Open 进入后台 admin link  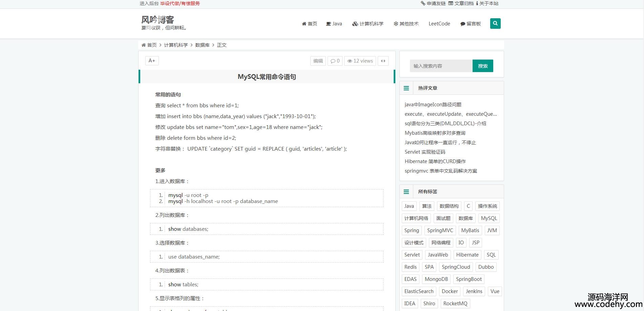coord(149,3)
